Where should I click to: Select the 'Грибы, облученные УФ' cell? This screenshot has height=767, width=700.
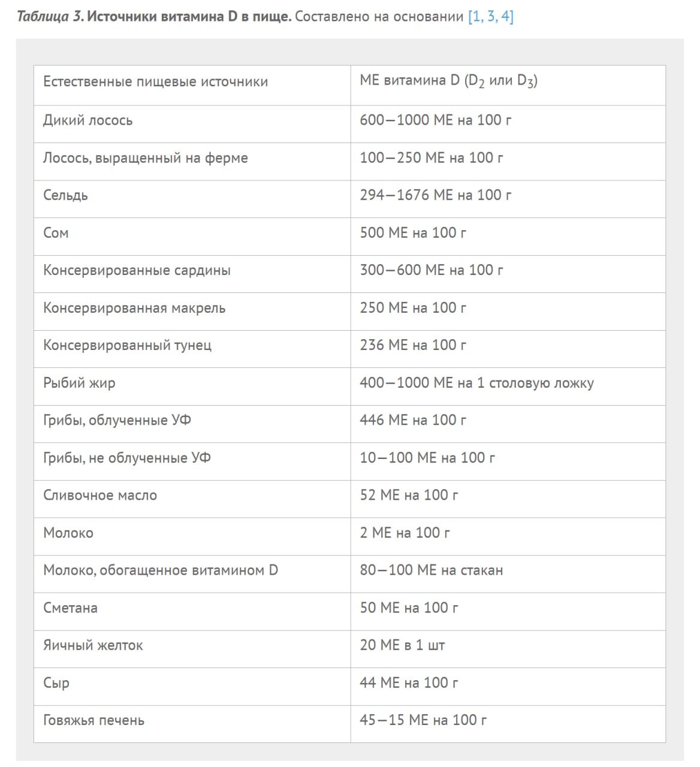[117, 421]
